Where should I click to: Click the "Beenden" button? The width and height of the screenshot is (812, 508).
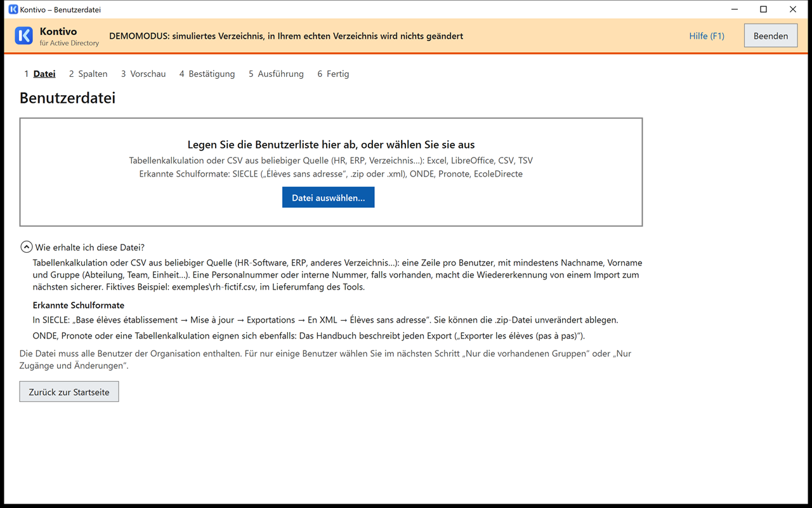[771, 36]
